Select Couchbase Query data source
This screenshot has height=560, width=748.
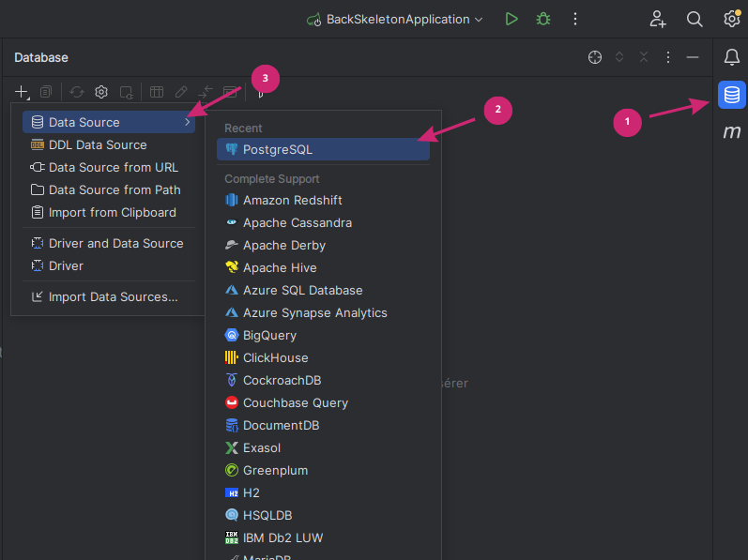click(323, 402)
